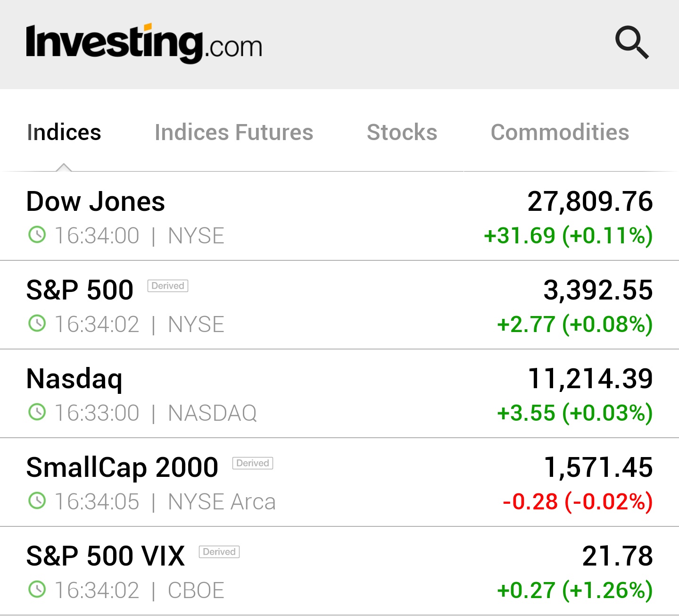
Task: Click the clock icon in the S&P 500 row
Action: pos(37,323)
